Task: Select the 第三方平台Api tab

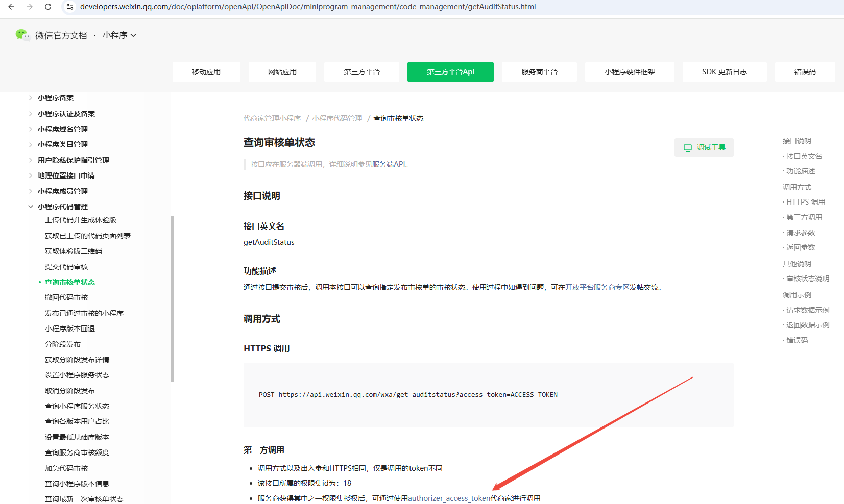Action: tap(450, 72)
